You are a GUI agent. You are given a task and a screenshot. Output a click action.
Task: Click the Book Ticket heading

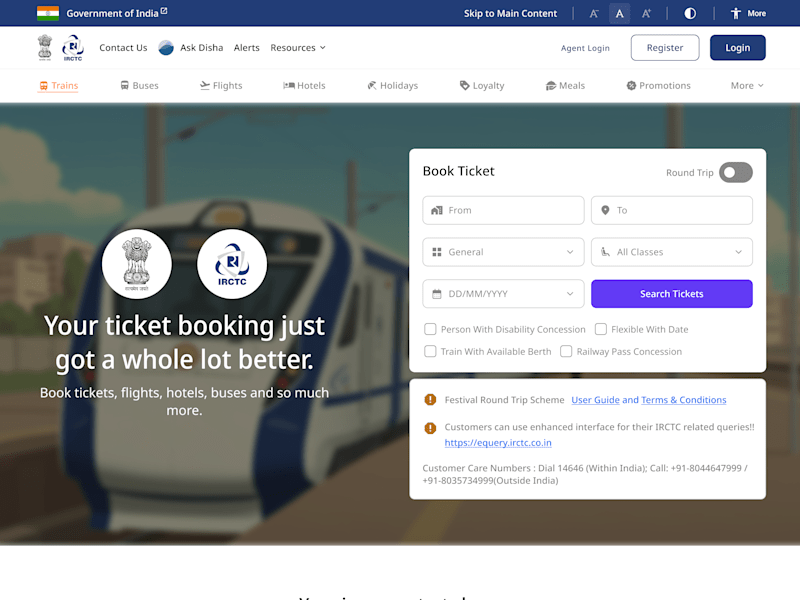(459, 171)
